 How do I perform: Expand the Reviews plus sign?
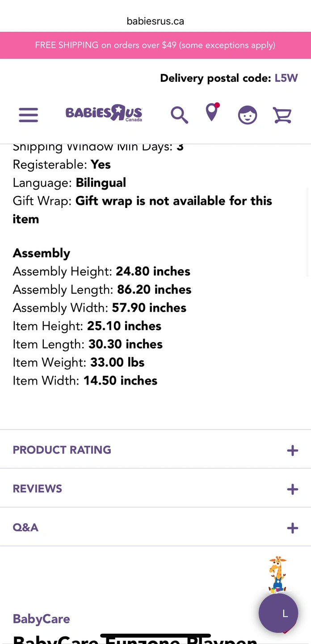tap(293, 489)
